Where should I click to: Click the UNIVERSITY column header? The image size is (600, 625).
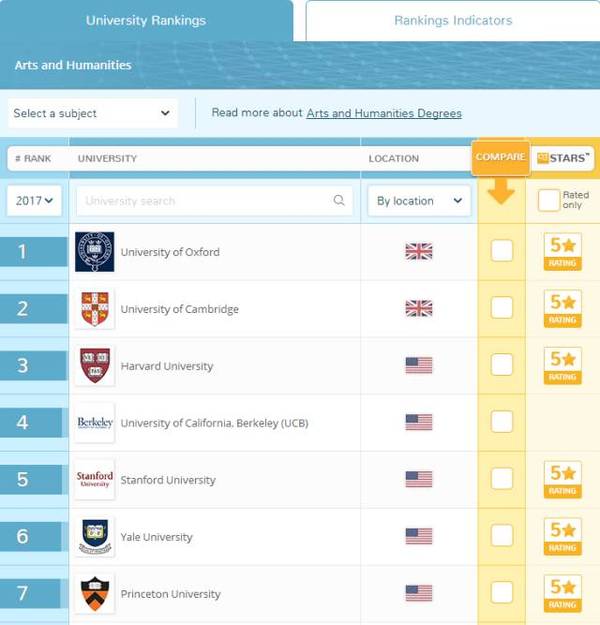pos(107,159)
